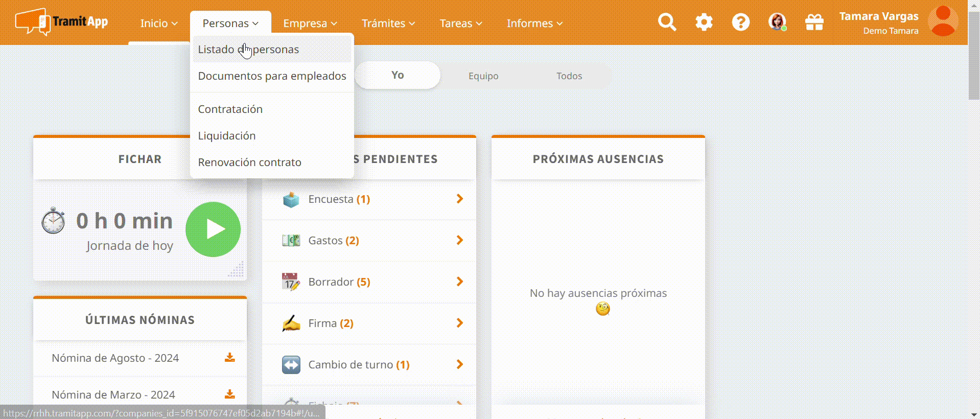This screenshot has width=980, height=419.
Task: Start clock-in with green play button
Action: pyautogui.click(x=213, y=229)
